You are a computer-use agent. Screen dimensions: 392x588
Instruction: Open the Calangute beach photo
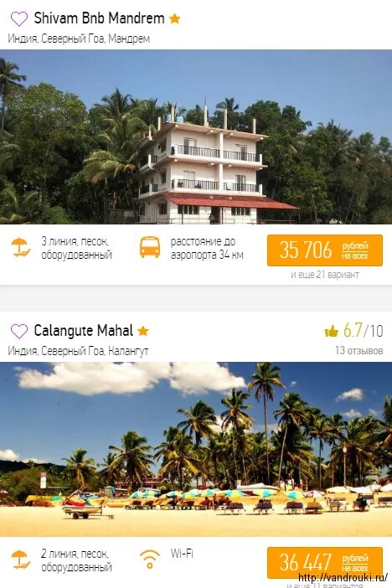click(x=196, y=449)
